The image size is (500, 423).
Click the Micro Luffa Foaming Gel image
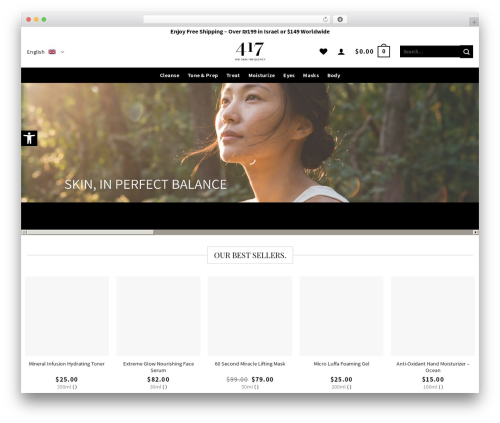(x=341, y=316)
